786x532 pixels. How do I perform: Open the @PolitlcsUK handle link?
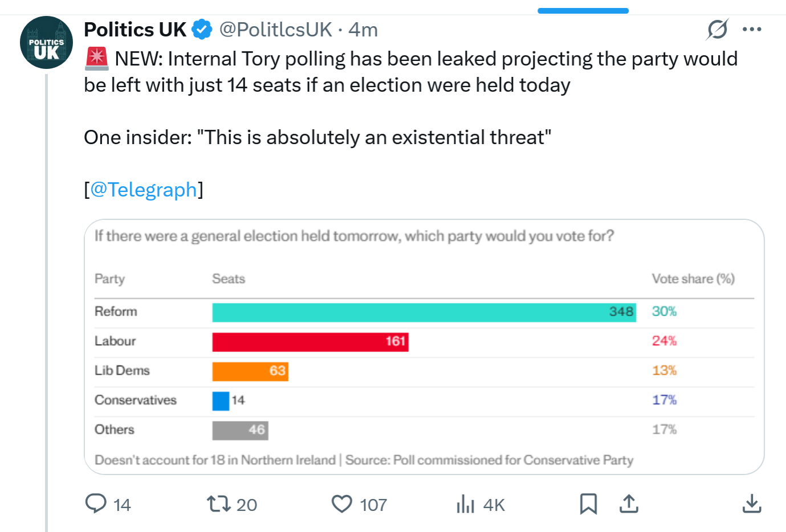tap(275, 29)
